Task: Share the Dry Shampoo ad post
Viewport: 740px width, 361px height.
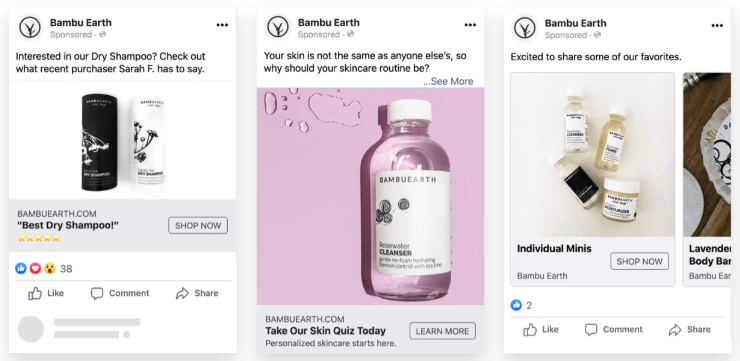Action: coord(197,294)
